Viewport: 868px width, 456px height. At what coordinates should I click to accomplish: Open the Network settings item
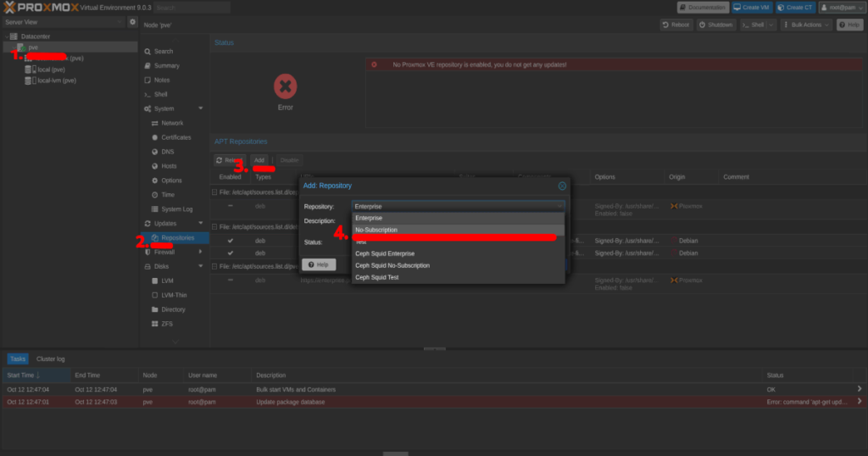172,123
